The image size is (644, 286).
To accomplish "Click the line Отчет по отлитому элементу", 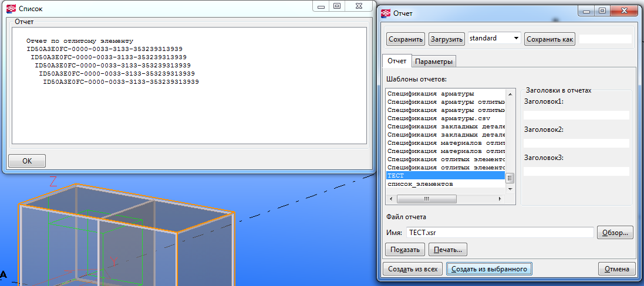I will coord(80,41).
